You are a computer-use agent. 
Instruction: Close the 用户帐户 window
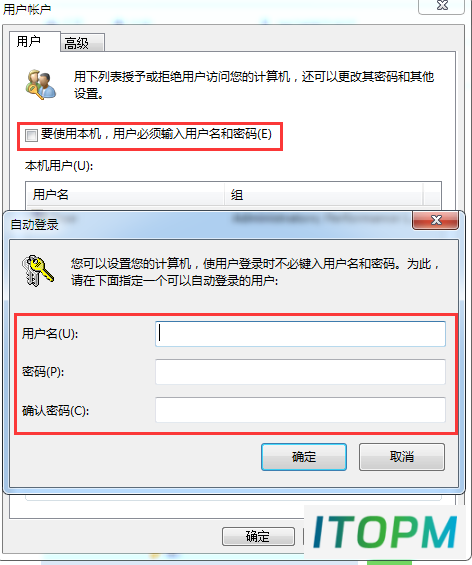[441, 6]
